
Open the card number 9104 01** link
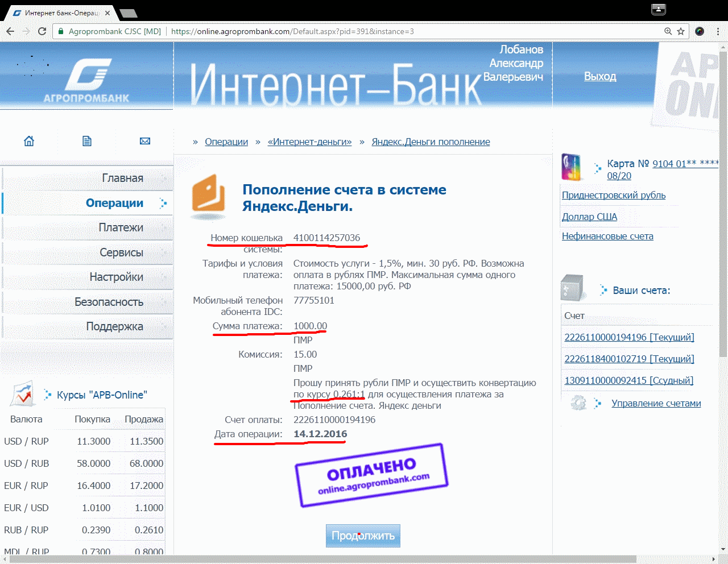point(685,164)
